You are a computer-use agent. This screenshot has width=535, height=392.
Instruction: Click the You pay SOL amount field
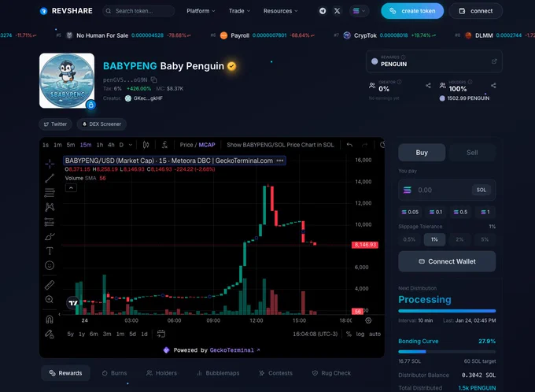447,190
